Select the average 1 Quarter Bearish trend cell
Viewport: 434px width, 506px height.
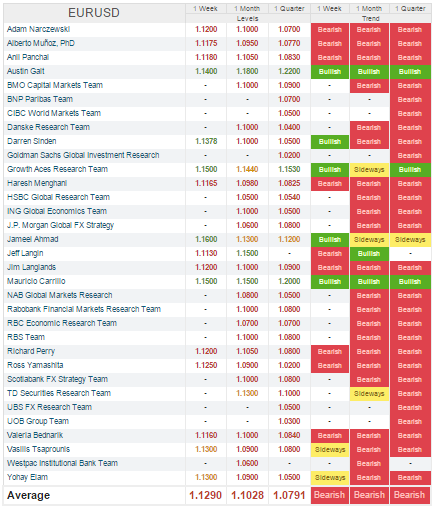410,495
